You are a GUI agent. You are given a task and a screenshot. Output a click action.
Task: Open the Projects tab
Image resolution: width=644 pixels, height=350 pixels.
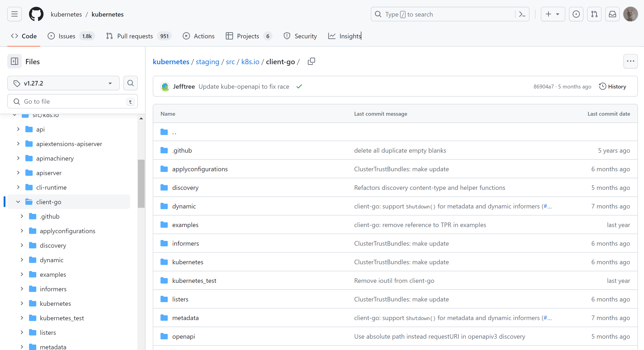pos(249,36)
